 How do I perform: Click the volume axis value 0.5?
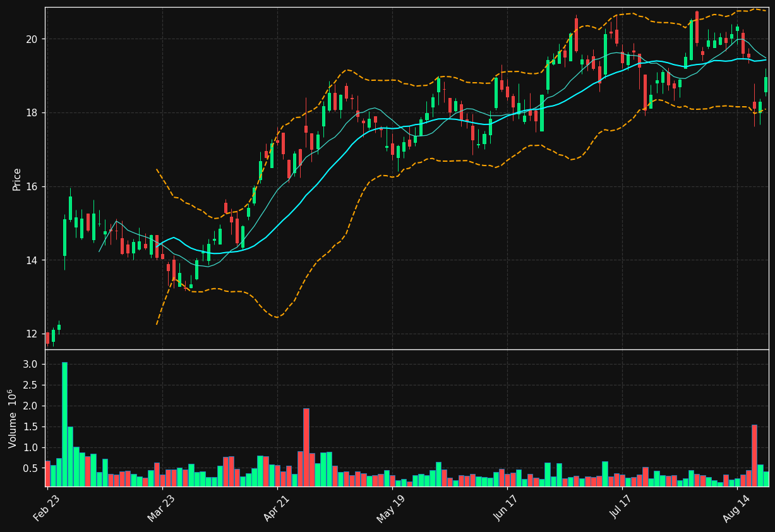point(31,468)
